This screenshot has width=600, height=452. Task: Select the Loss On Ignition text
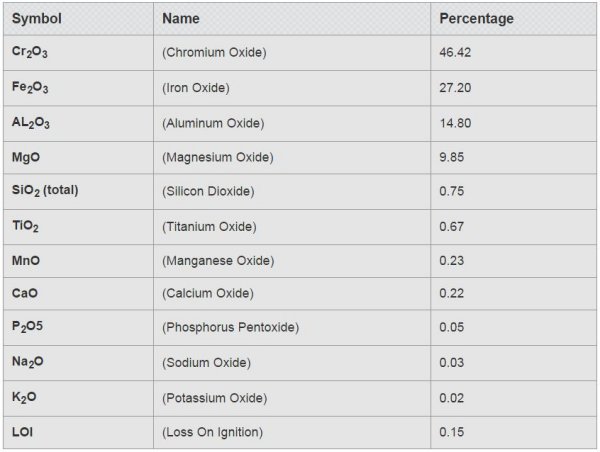click(212, 432)
